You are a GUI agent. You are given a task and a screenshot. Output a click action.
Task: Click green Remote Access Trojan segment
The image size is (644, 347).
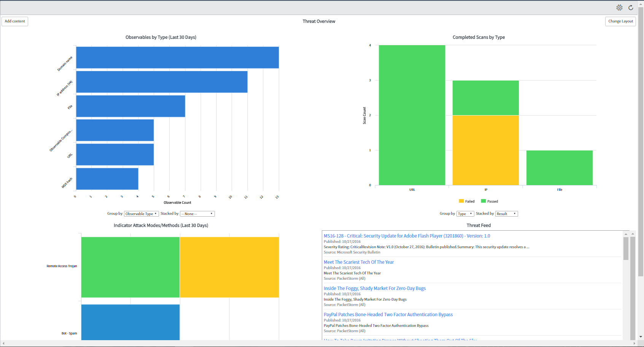pyautogui.click(x=130, y=267)
